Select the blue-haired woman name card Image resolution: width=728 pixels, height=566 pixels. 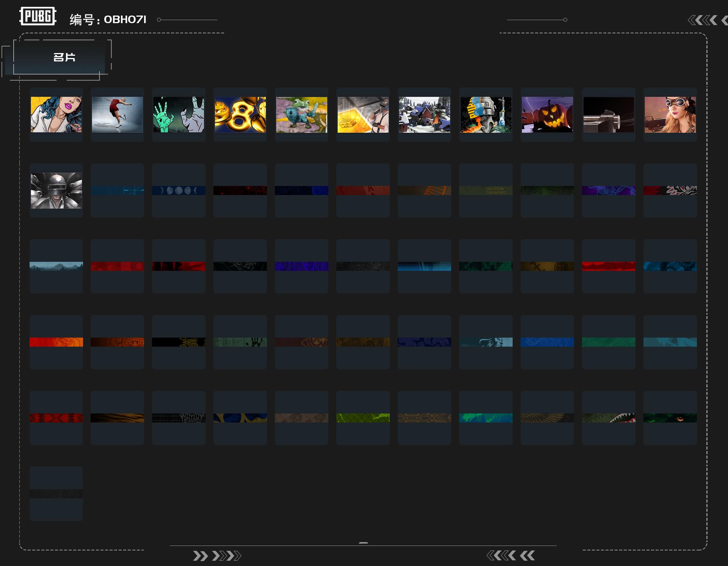tap(56, 114)
